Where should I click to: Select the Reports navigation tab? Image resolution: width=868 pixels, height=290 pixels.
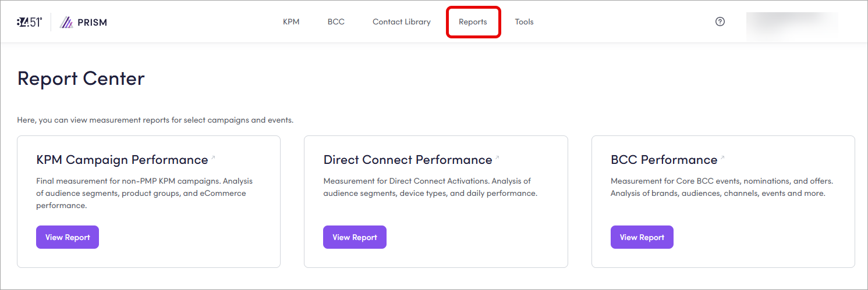point(473,22)
